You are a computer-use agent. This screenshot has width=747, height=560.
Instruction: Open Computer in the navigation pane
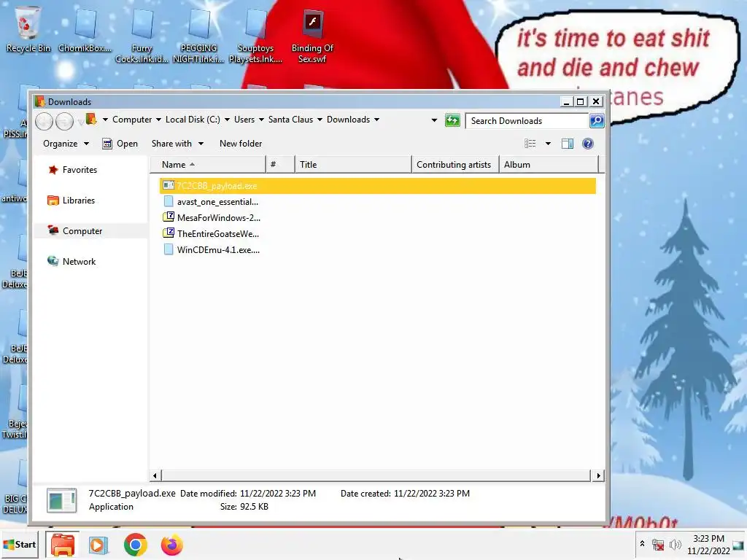[75, 231]
